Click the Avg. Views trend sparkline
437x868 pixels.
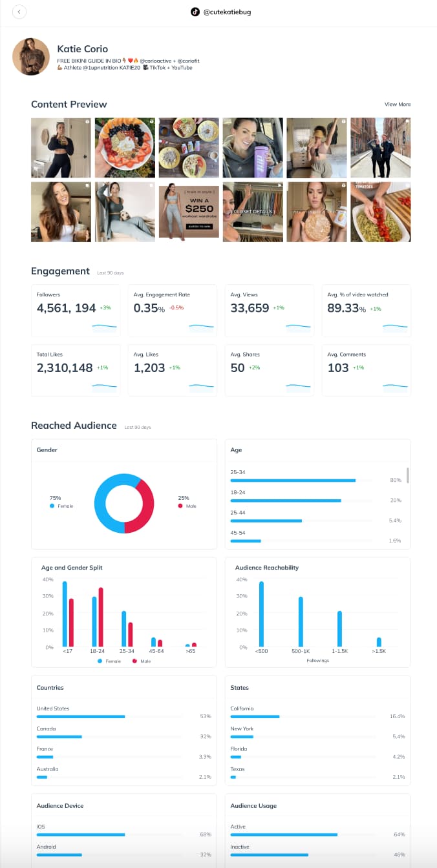tap(298, 327)
